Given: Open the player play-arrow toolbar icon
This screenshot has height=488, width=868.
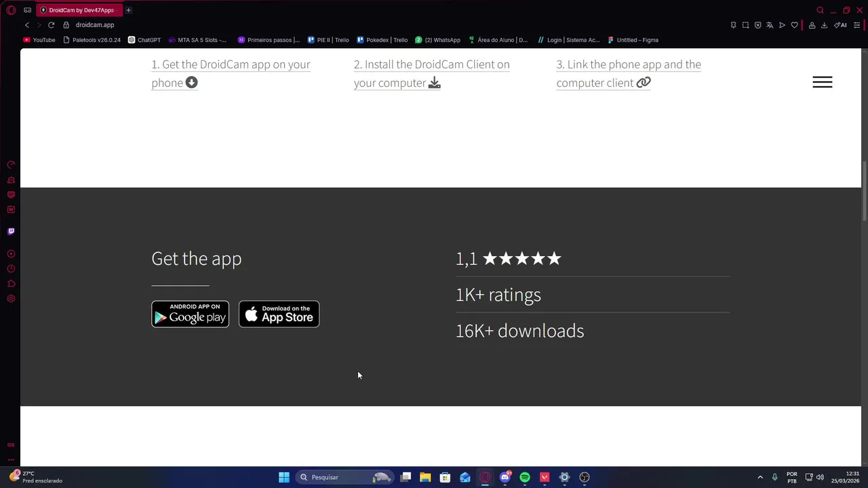Looking at the screenshot, I should [x=782, y=25].
